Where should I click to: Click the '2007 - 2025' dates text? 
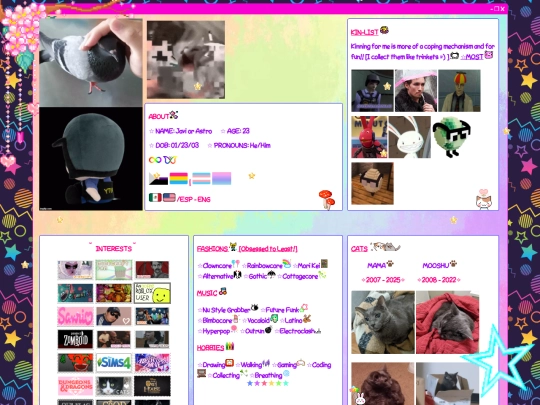point(383,280)
